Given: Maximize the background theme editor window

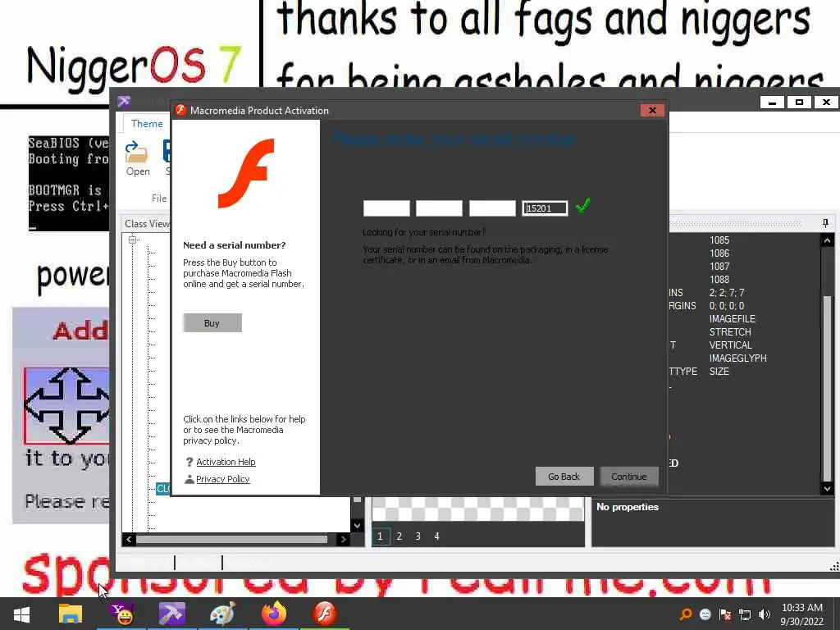Looking at the screenshot, I should [x=799, y=103].
